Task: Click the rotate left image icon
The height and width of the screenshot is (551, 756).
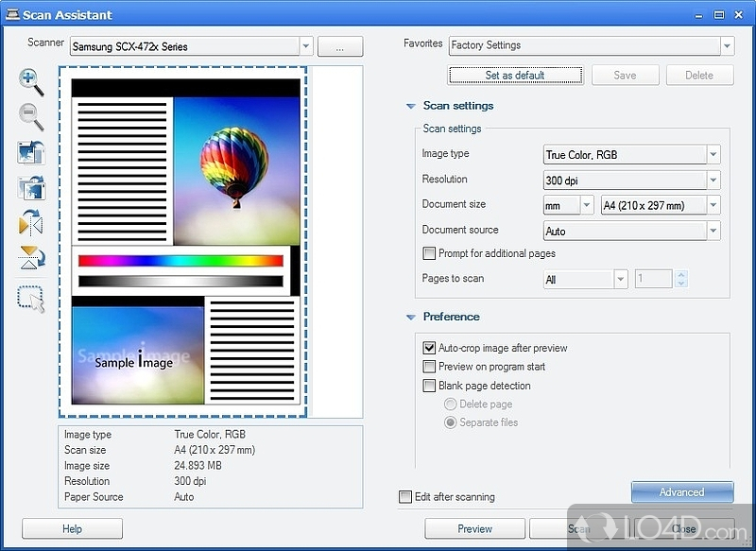Action: tap(31, 152)
